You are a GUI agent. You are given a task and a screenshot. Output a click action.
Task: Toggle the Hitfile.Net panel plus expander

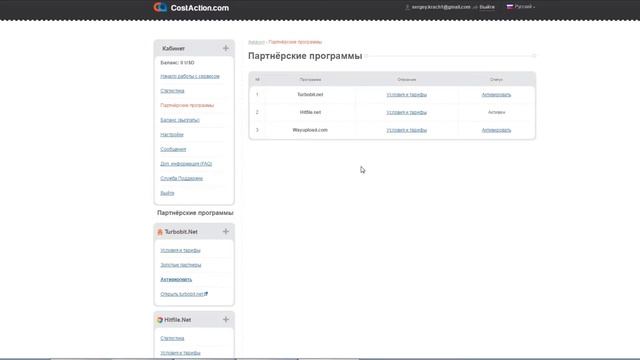tap(226, 319)
